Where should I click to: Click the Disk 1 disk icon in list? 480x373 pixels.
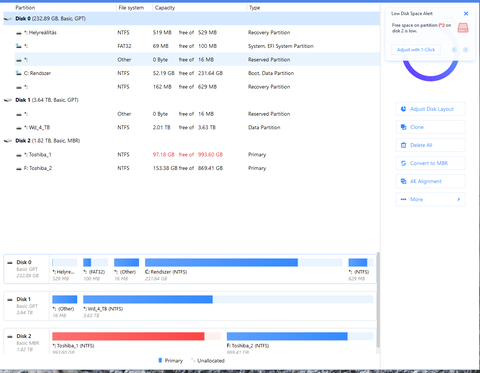click(x=8, y=100)
